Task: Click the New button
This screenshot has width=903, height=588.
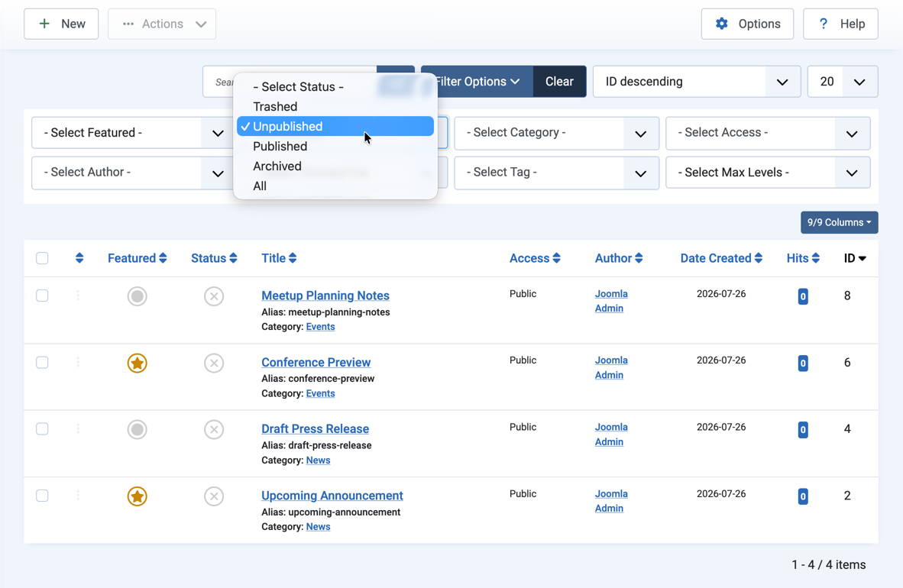Action: (61, 24)
